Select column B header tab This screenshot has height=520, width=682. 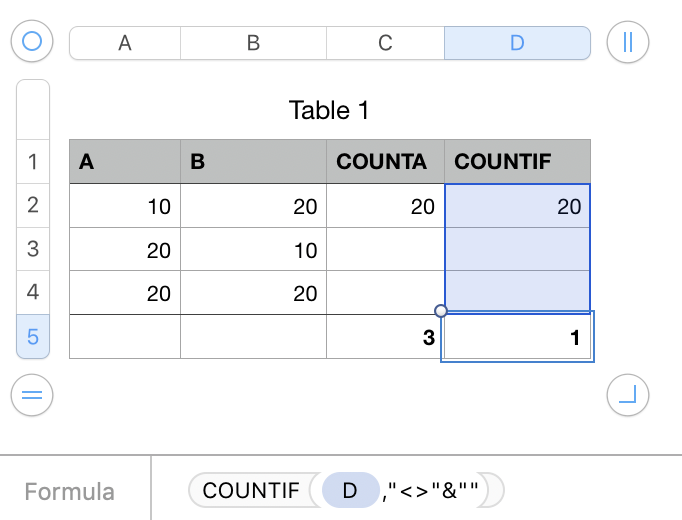pos(253,42)
